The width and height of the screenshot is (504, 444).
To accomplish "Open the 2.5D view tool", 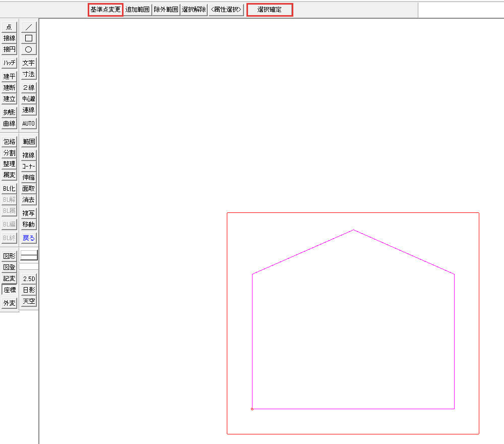I will [29, 279].
